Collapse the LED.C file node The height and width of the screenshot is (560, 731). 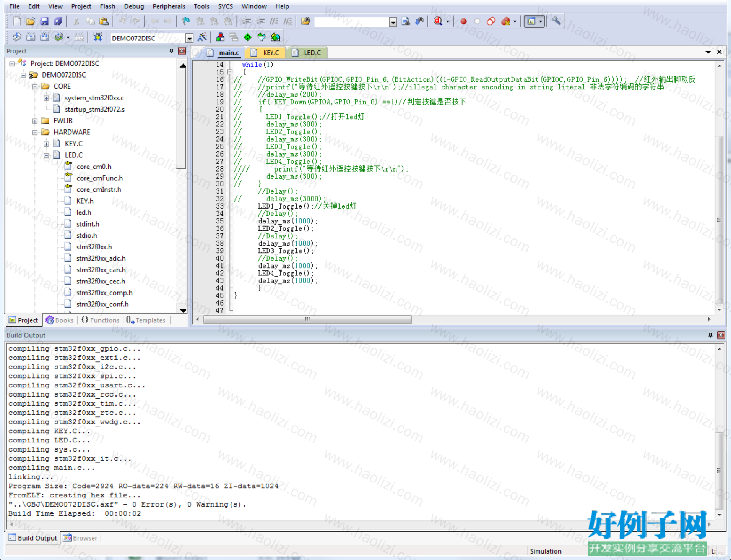point(46,155)
